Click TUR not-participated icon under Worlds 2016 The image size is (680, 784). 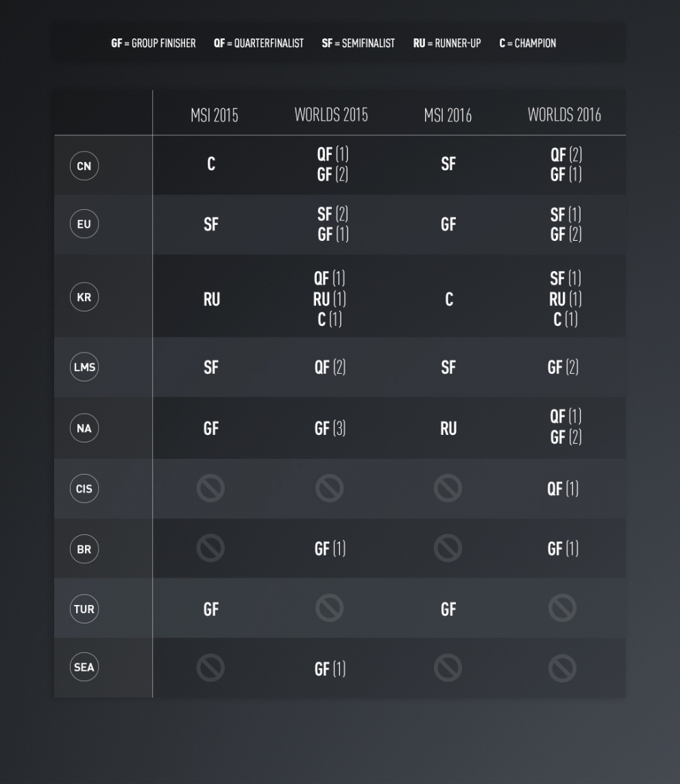[562, 608]
